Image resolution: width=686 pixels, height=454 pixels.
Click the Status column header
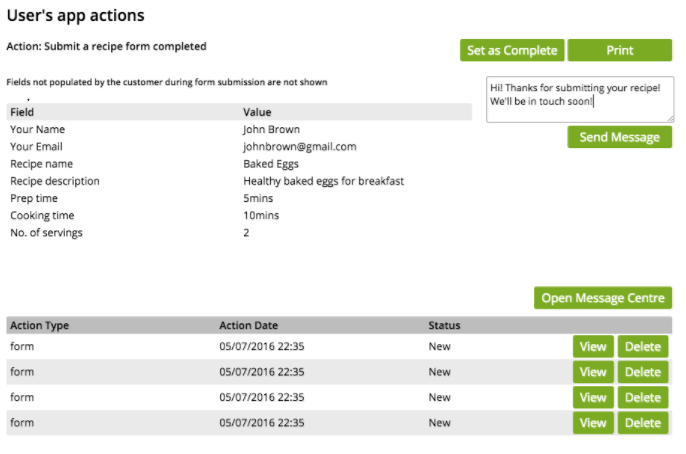coord(444,326)
